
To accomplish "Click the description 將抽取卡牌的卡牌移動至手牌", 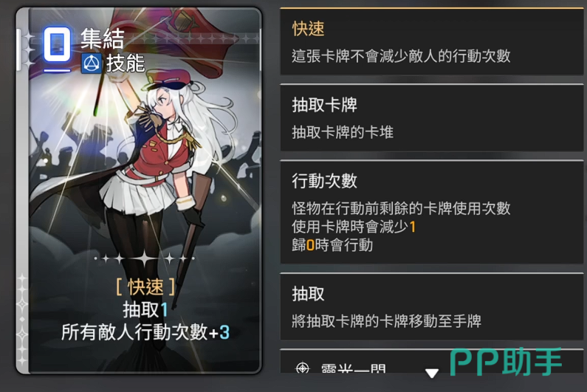I will pos(386,321).
